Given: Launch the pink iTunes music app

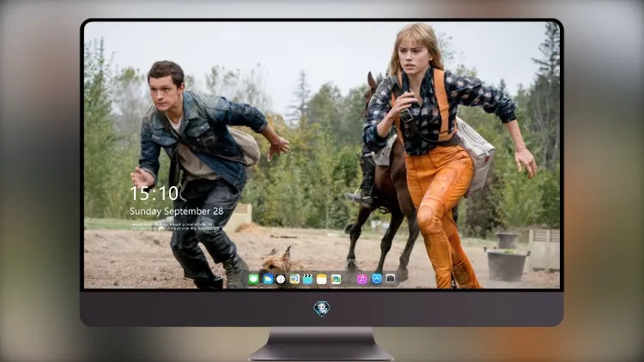Looking at the screenshot, I should (361, 279).
